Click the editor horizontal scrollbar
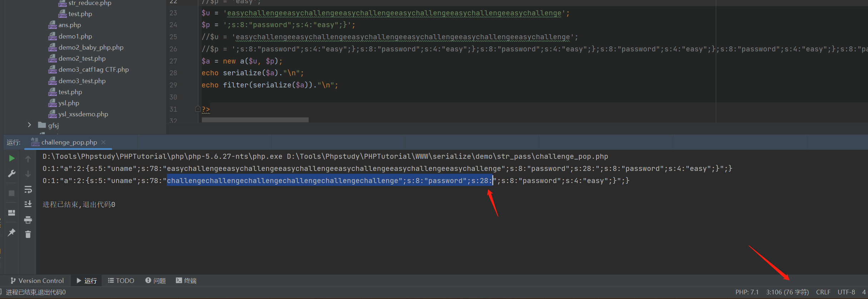The width and height of the screenshot is (868, 299). 255,120
